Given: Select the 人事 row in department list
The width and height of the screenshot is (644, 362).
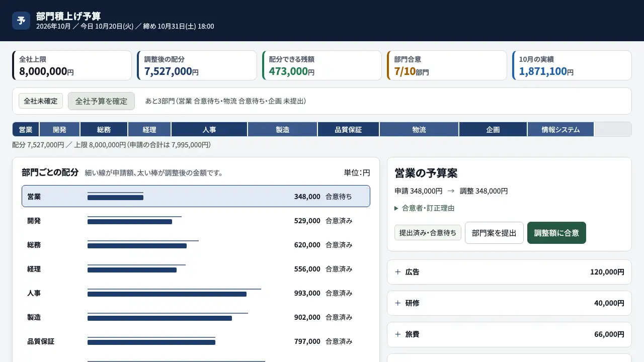Looking at the screenshot, I should (x=196, y=293).
